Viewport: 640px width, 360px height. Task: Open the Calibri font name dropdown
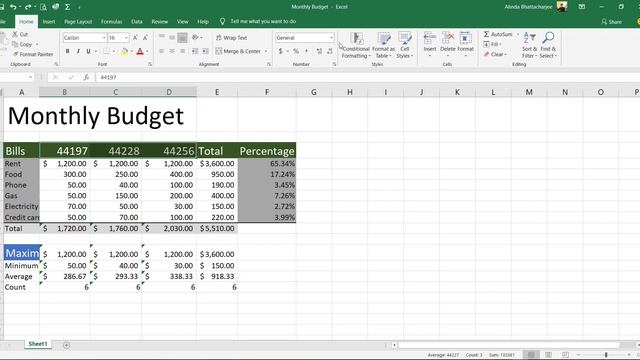(x=104, y=38)
